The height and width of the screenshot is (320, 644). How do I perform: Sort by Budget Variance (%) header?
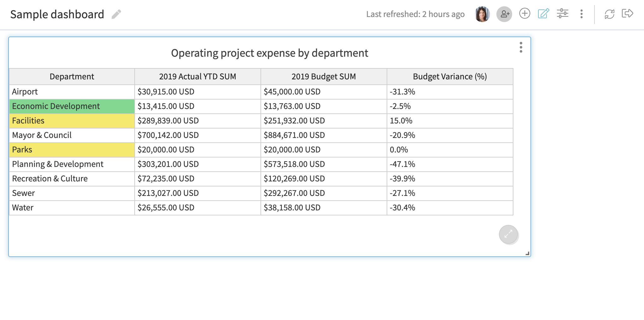click(x=450, y=77)
